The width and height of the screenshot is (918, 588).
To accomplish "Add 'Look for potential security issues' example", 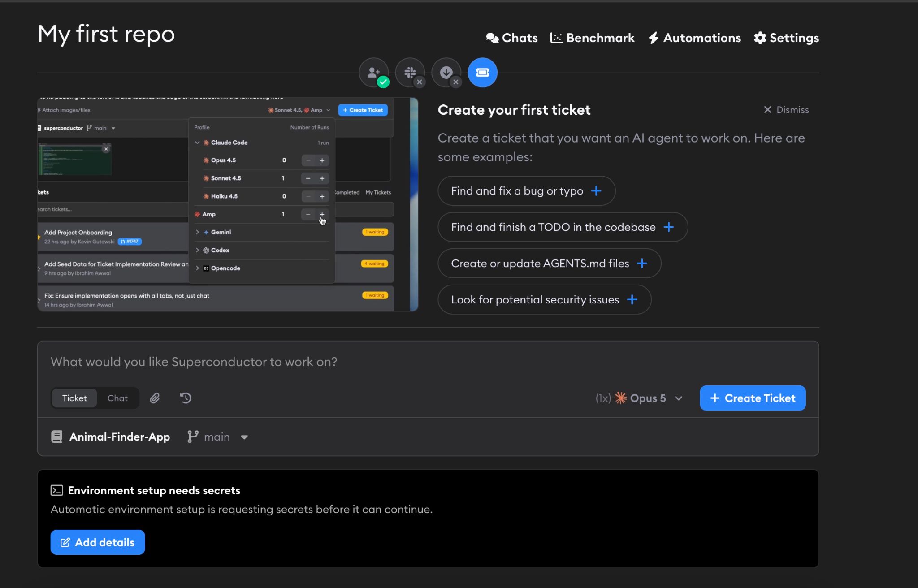I will (x=544, y=300).
